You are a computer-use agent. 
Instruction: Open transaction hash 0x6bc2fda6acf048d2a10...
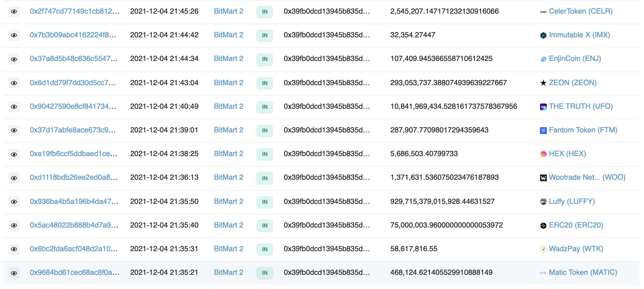(x=74, y=249)
